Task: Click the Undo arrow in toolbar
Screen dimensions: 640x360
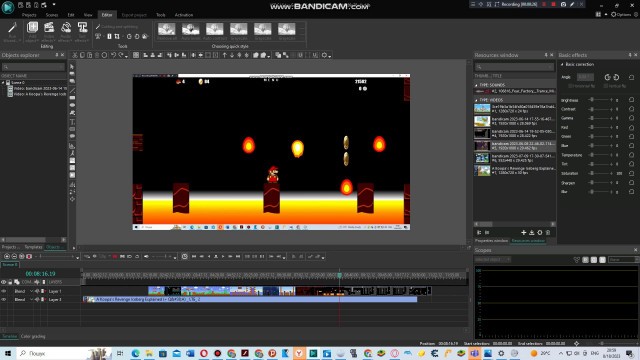Action: (113, 55)
